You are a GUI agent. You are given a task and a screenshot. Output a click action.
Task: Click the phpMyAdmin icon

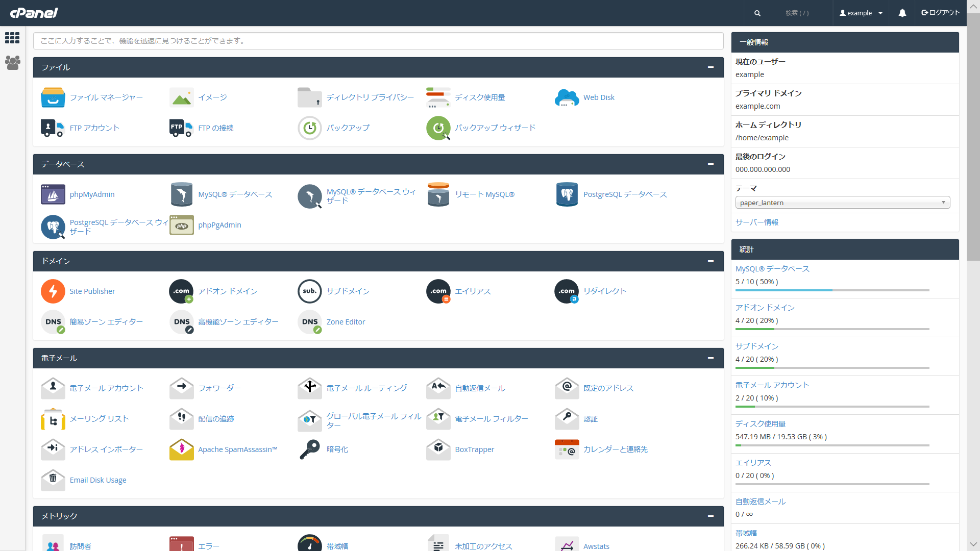53,194
